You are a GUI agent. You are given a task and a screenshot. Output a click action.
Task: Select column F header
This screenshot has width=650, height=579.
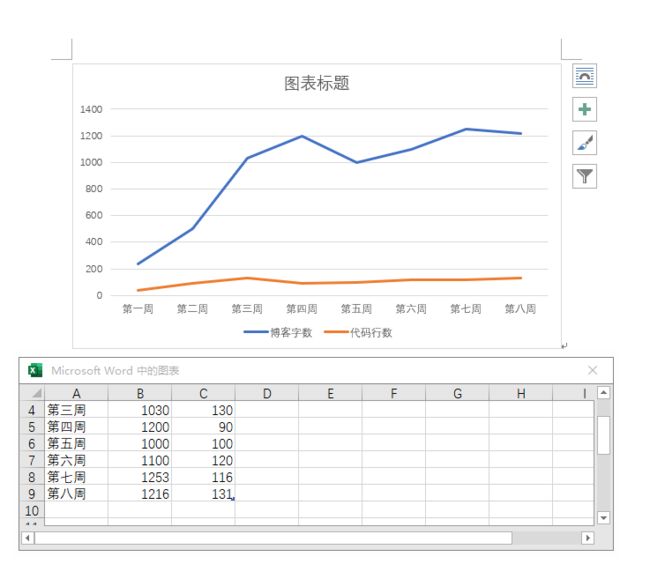click(x=393, y=393)
